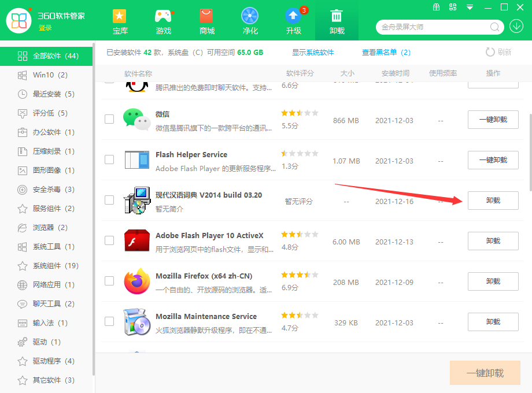The width and height of the screenshot is (532, 393).
Task: Focus the 金舟录屏大师 search field
Action: (x=435, y=27)
